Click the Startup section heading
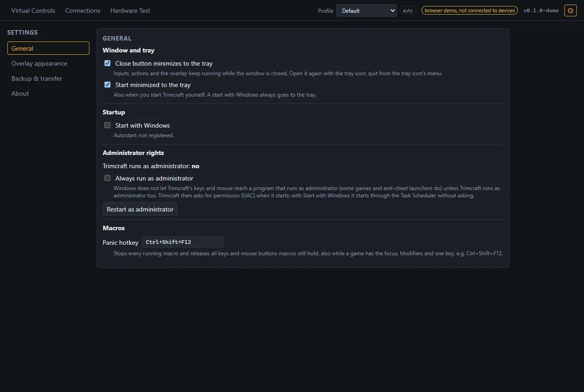 tap(114, 112)
